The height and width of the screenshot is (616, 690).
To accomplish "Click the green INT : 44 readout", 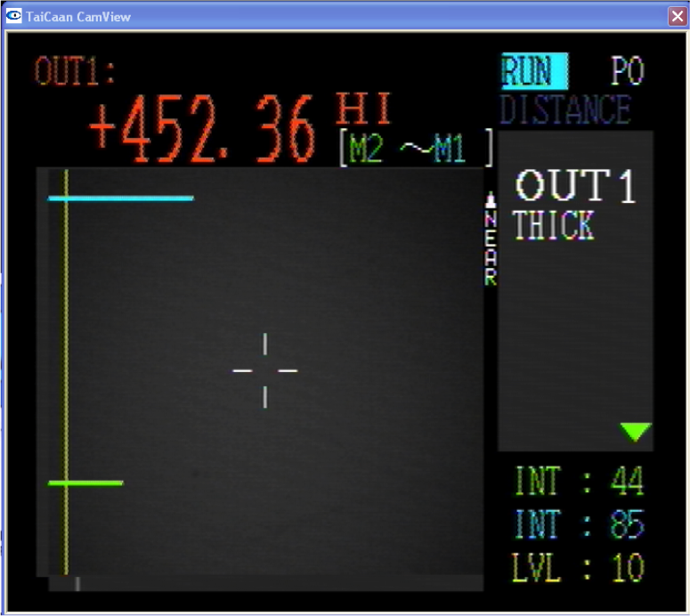I will (x=579, y=482).
